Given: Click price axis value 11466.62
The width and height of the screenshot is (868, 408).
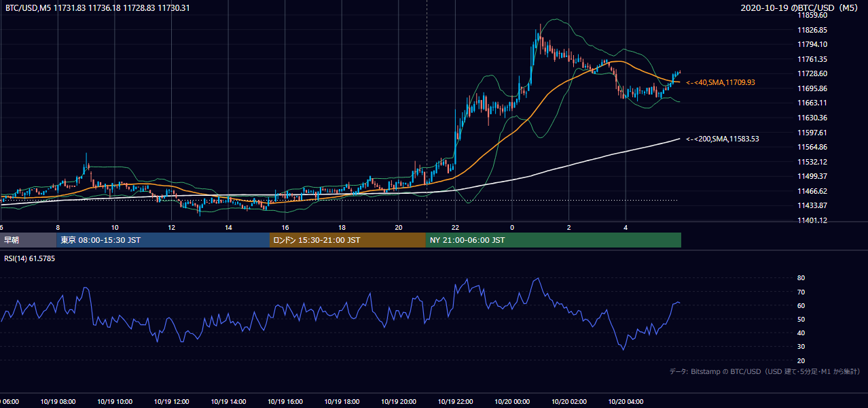Looking at the screenshot, I should click(x=812, y=191).
